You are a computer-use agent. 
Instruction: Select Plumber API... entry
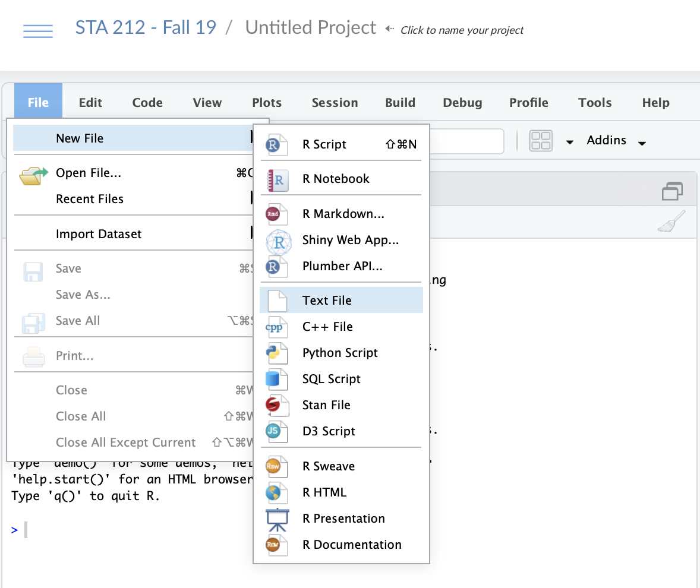[342, 266]
